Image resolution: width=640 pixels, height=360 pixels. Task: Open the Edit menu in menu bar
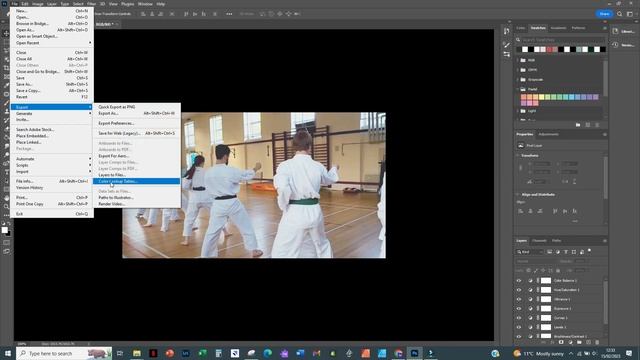tap(25, 4)
